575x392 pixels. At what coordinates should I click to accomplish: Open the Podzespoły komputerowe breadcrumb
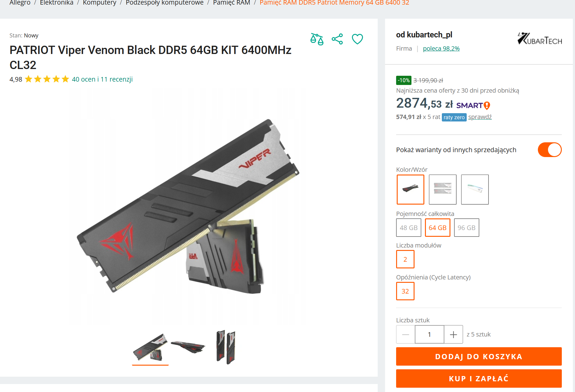point(164,3)
